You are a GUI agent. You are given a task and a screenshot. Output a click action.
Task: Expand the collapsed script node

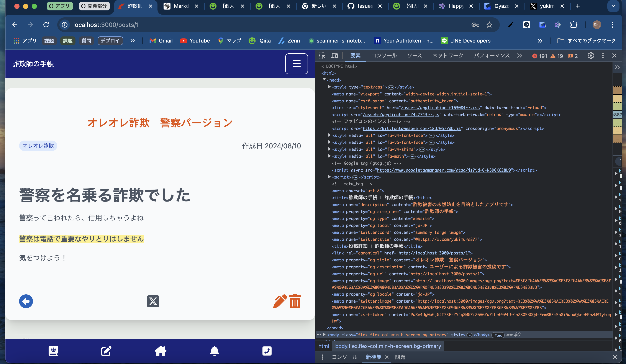tap(329, 177)
